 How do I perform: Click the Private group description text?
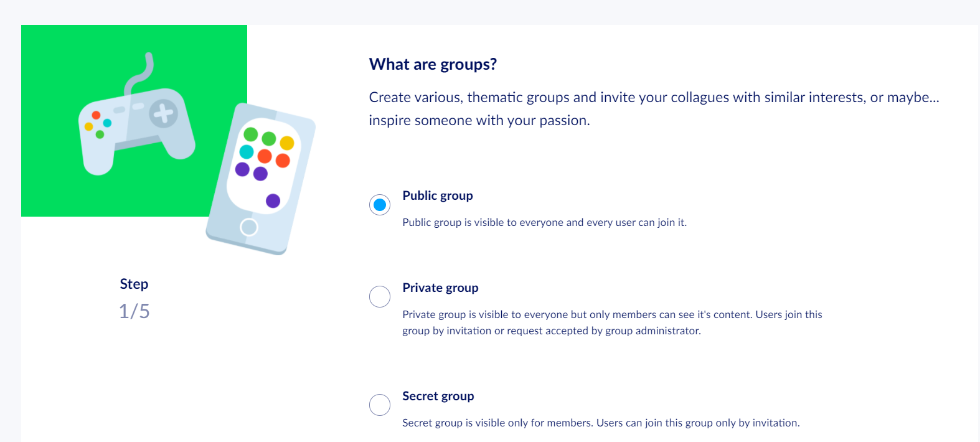[x=612, y=322]
